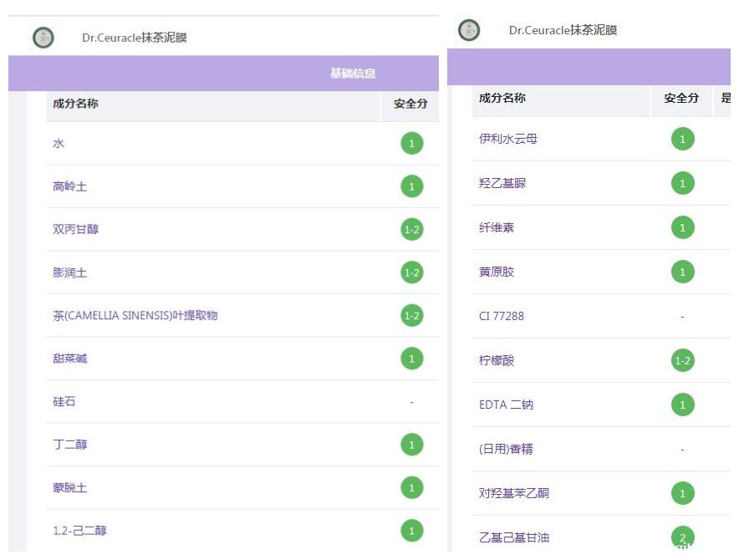This screenshot has width=739, height=560.
Task: Click the brand logo in right panel header
Action: coord(469,31)
